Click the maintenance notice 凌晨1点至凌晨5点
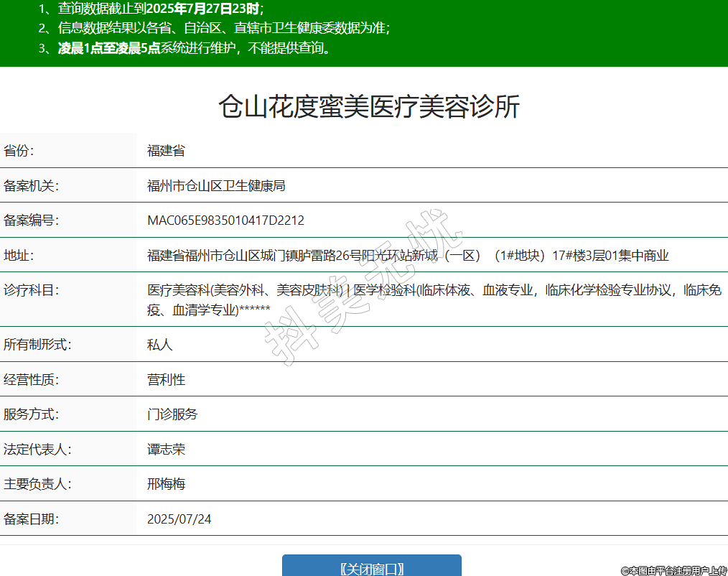The height and width of the screenshot is (576, 728). click(109, 49)
